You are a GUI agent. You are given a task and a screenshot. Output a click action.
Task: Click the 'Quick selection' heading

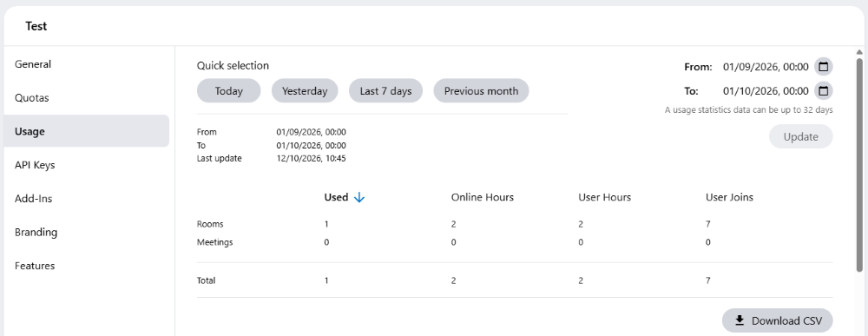coord(233,66)
